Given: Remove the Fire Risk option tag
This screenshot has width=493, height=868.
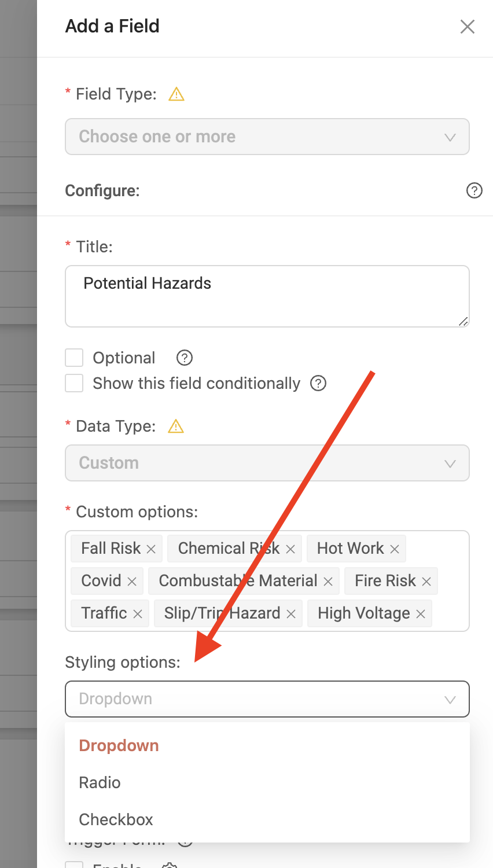Looking at the screenshot, I should click(426, 582).
